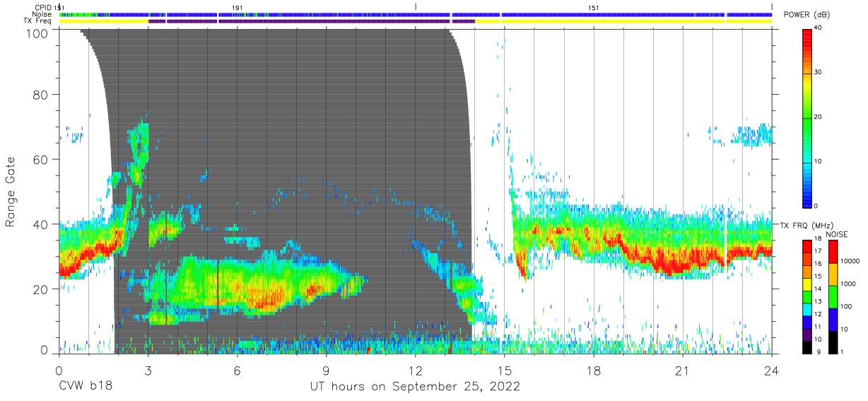This screenshot has width=868, height=401.
Task: Click the TX FRQ frequency color bar
Action: tap(808, 297)
